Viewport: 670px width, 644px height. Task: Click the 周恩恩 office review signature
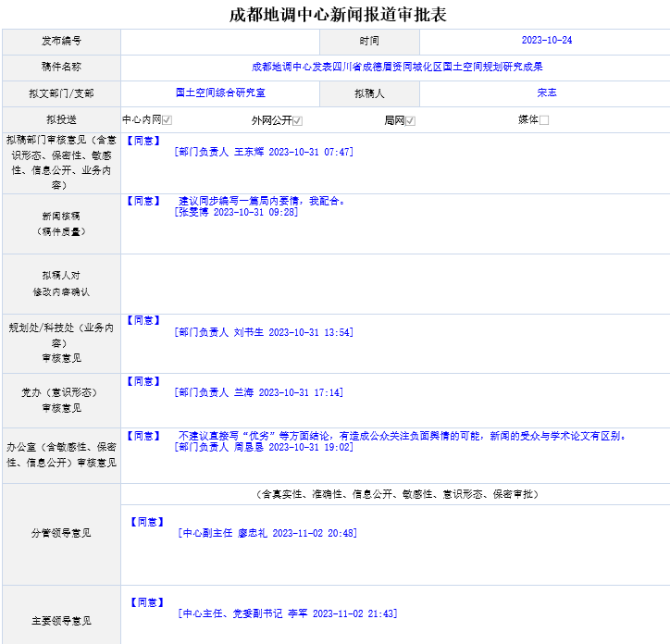(x=263, y=447)
